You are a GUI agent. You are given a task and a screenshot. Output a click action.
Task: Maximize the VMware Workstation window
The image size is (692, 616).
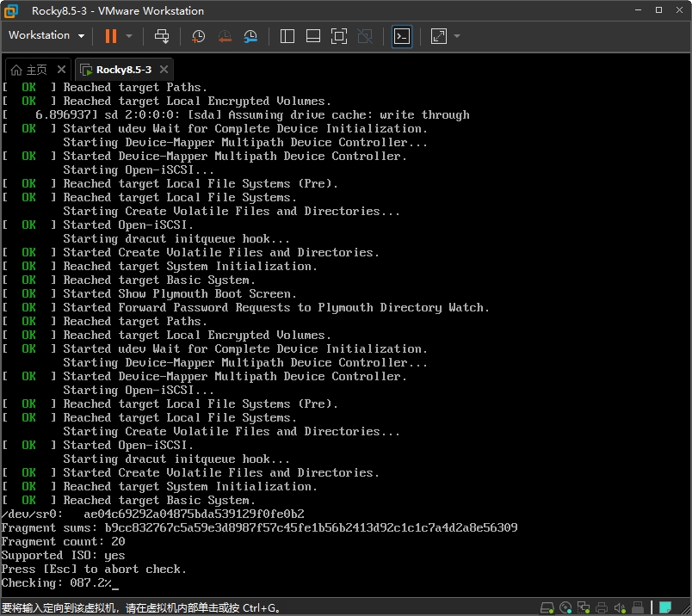coord(658,10)
